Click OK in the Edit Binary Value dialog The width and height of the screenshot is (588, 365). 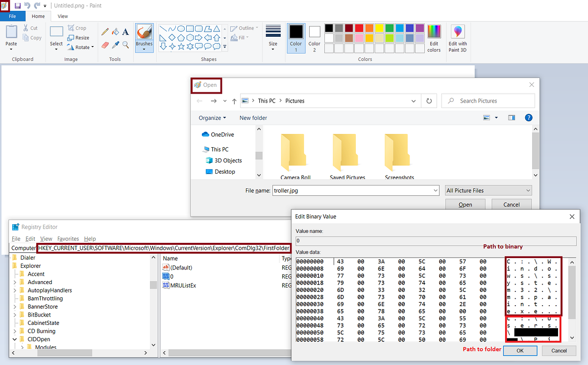520,350
